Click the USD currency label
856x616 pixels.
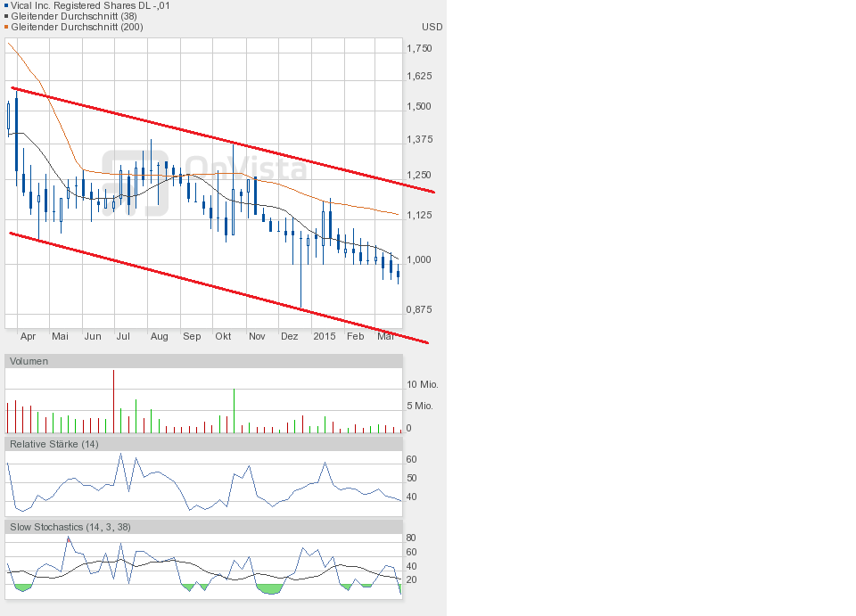[x=432, y=27]
